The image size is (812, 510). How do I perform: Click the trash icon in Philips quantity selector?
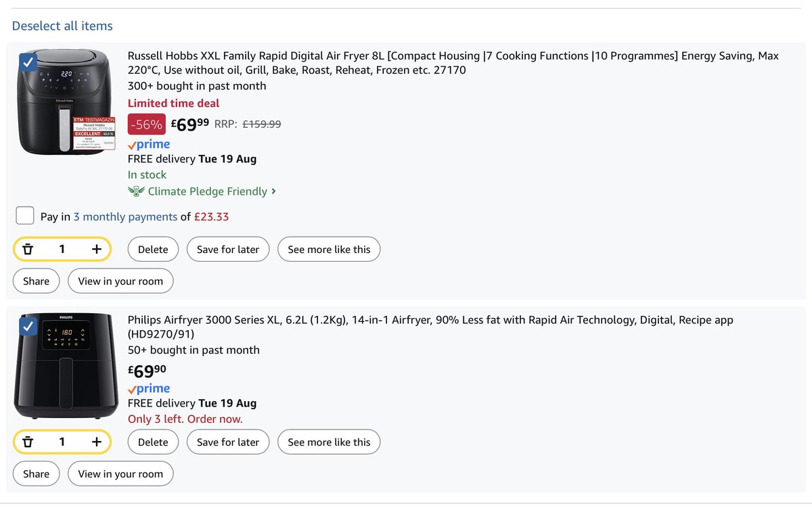28,442
